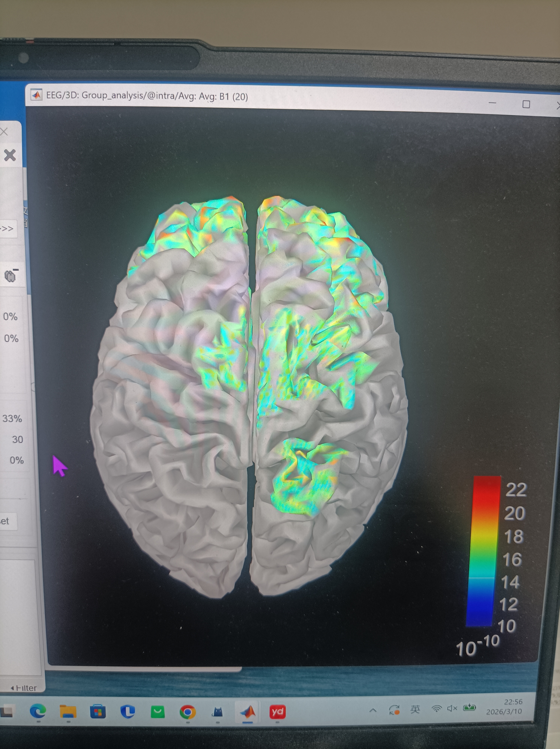Click the bold X icon in left panel
The height and width of the screenshot is (749, 560).
click(10, 155)
